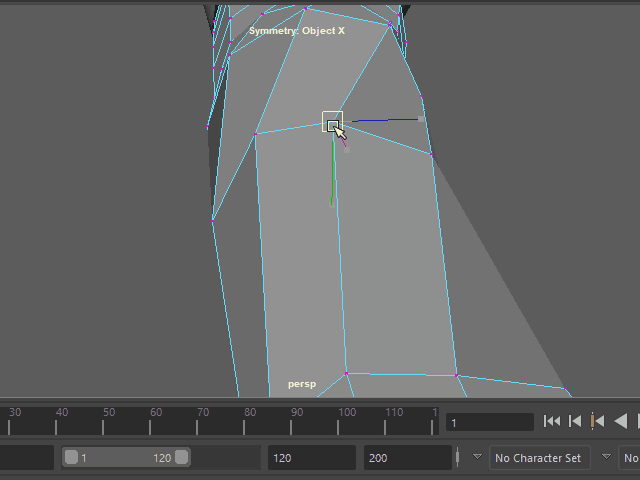Click the range slider's right handle at 120
The image size is (640, 480).
[181, 458]
